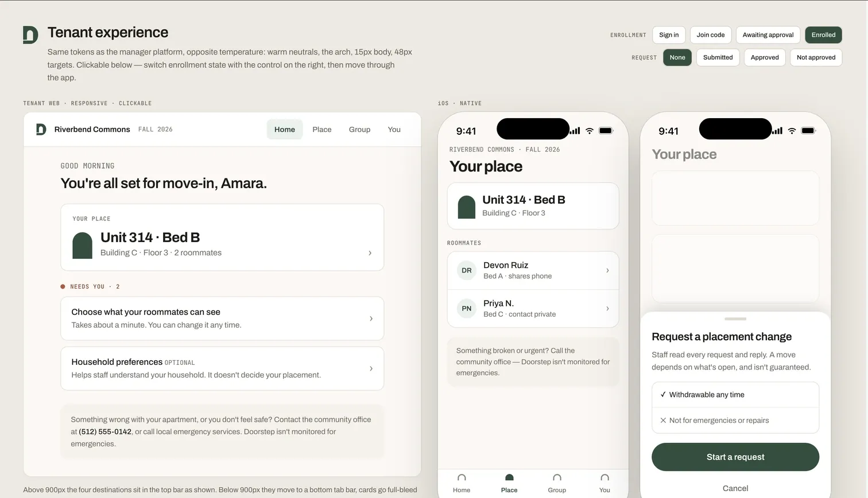Switch to the You tab in web nav
Image resolution: width=868 pixels, height=498 pixels.
[x=394, y=130]
